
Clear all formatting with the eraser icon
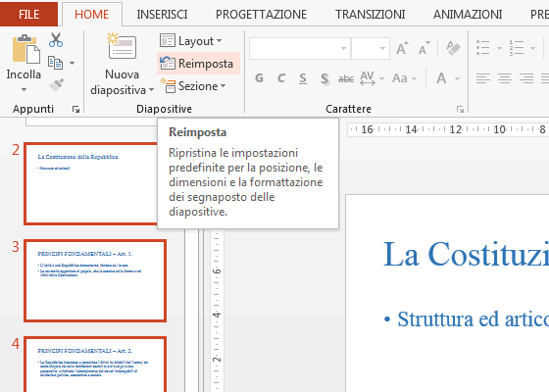point(453,48)
